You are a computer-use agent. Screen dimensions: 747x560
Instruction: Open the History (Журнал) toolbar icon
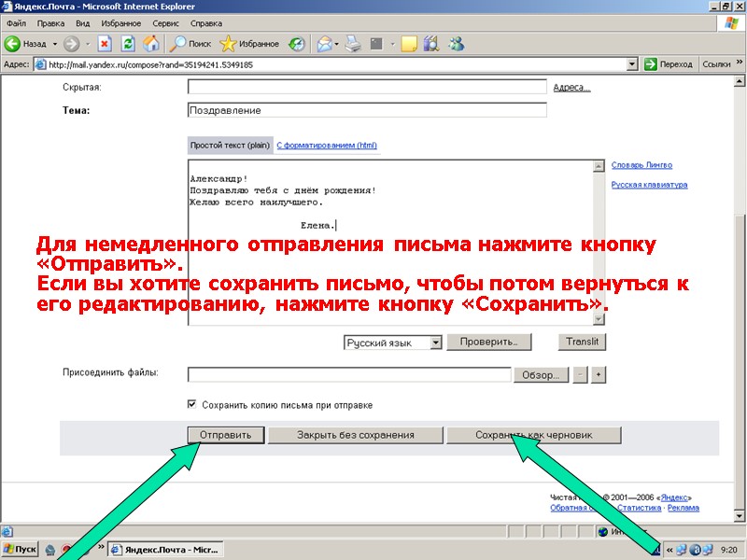297,44
